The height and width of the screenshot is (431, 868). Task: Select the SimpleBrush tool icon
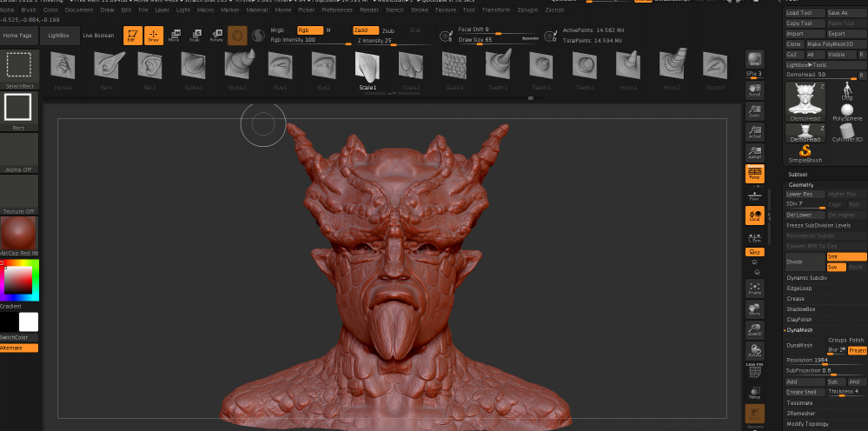pos(805,155)
